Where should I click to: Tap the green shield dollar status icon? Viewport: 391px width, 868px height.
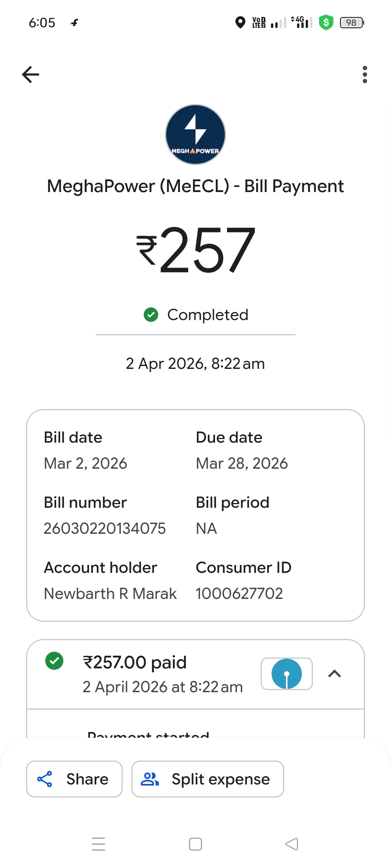[326, 22]
